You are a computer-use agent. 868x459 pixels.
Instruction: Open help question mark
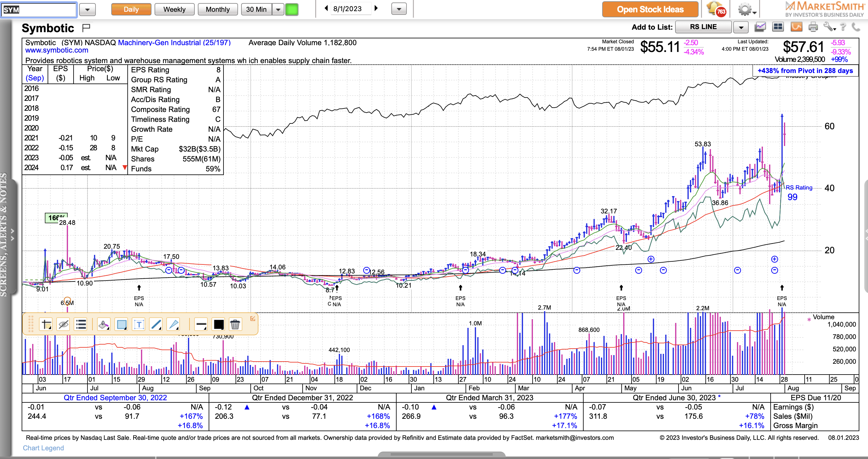(x=843, y=27)
